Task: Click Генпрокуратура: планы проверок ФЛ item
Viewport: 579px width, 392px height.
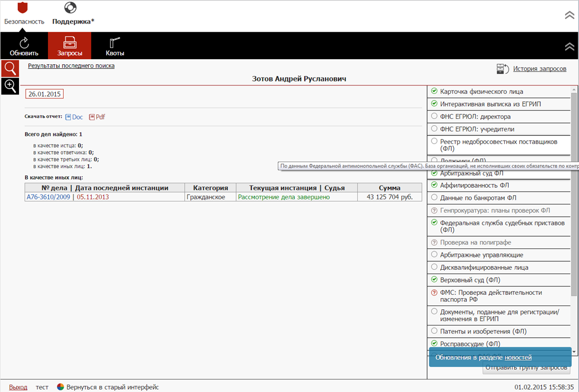Action: [499, 211]
